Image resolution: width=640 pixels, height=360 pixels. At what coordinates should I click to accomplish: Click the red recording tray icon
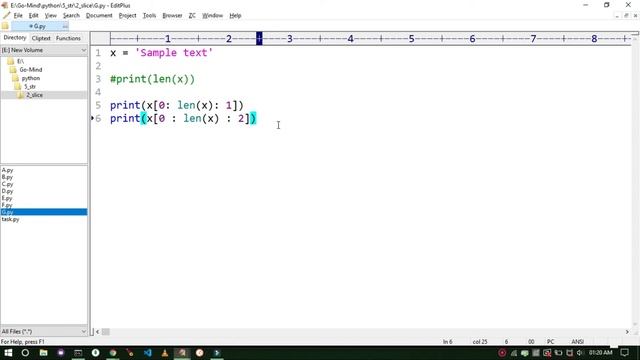502,353
